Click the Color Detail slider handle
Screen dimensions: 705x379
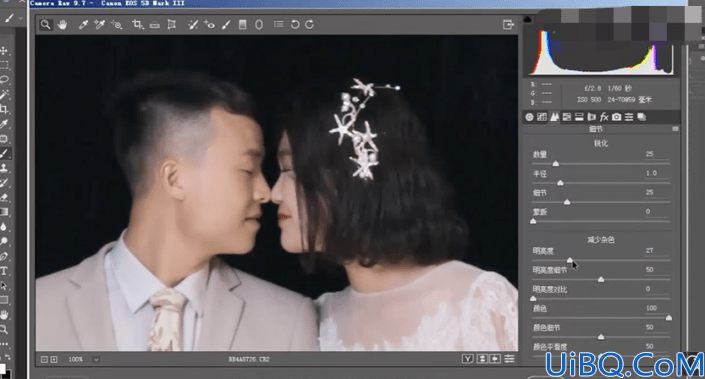click(601, 337)
